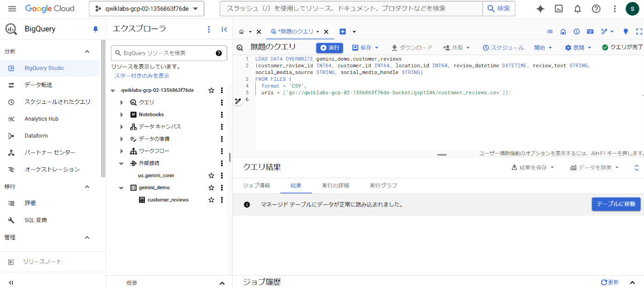Open the keyboard shortcuts icon
The image size is (644, 288).
(590, 32)
